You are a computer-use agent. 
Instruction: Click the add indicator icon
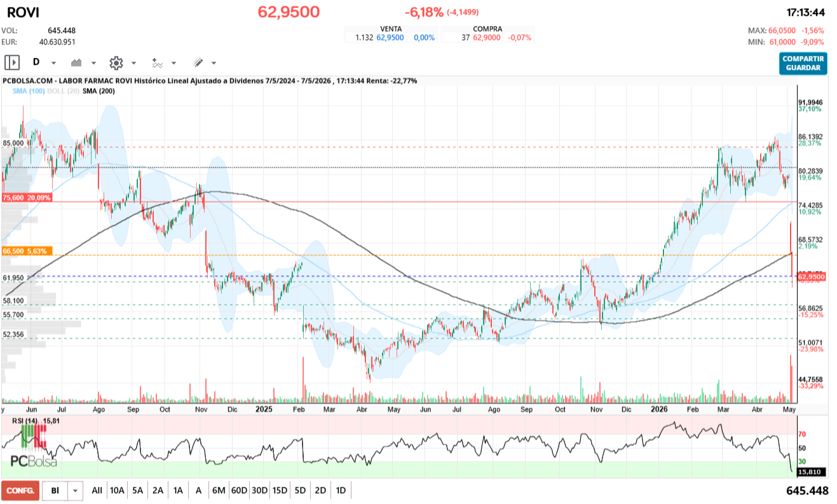tap(157, 62)
